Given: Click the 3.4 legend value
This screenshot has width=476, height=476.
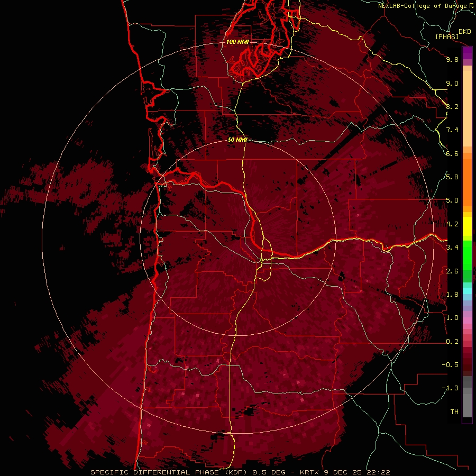Looking at the screenshot, I should point(452,248).
